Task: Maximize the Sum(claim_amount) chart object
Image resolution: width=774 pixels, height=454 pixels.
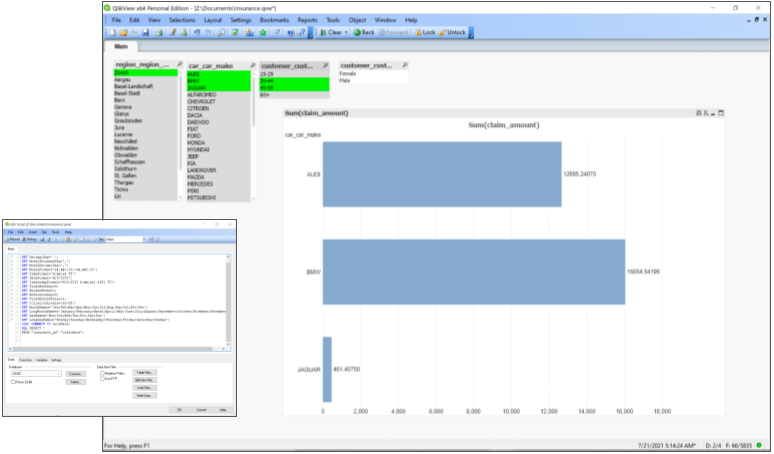Action: 721,113
